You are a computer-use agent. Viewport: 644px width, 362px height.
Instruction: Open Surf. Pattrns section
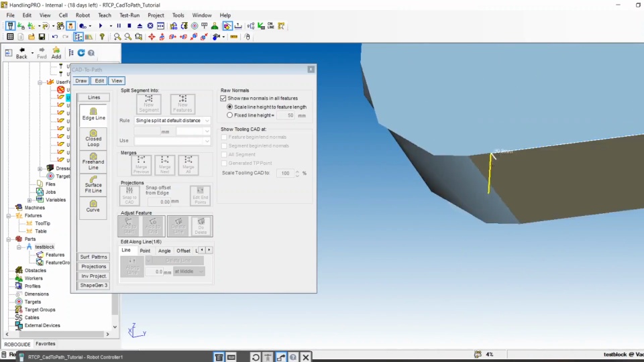pyautogui.click(x=94, y=257)
